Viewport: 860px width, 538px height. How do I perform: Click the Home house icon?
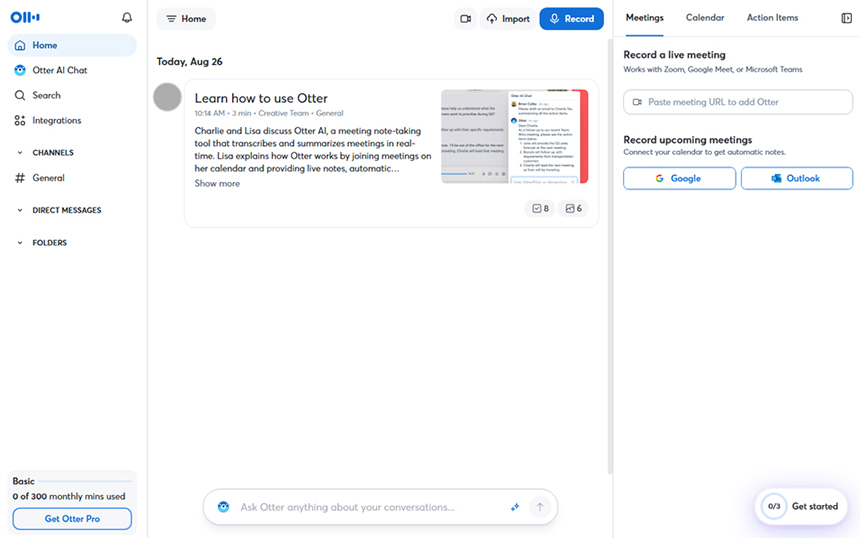coord(20,45)
